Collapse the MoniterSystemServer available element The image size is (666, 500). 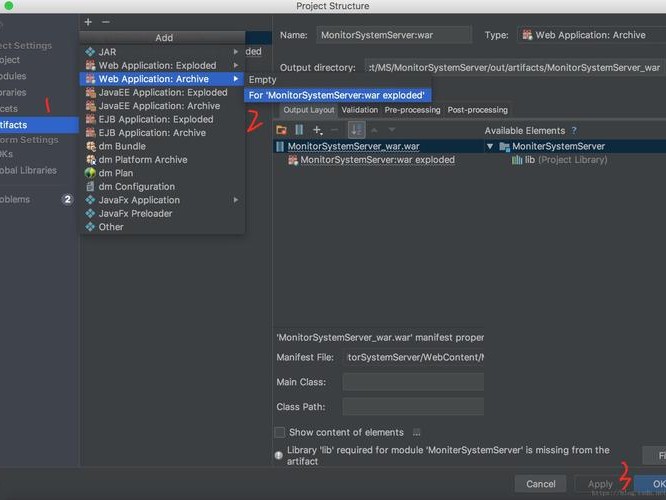coord(490,147)
